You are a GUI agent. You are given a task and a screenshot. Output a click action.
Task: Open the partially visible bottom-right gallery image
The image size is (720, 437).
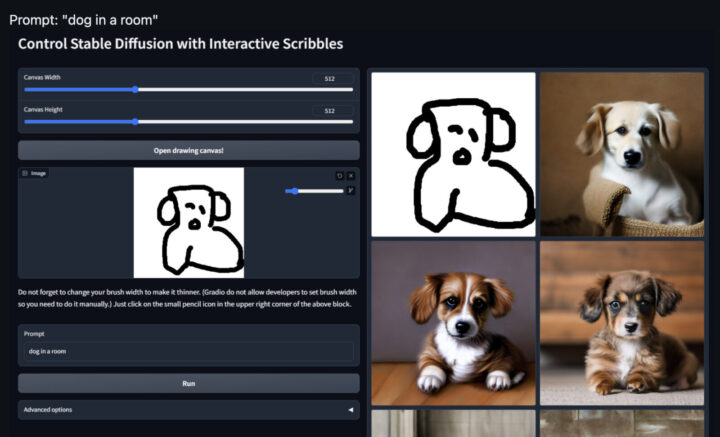tap(623, 423)
